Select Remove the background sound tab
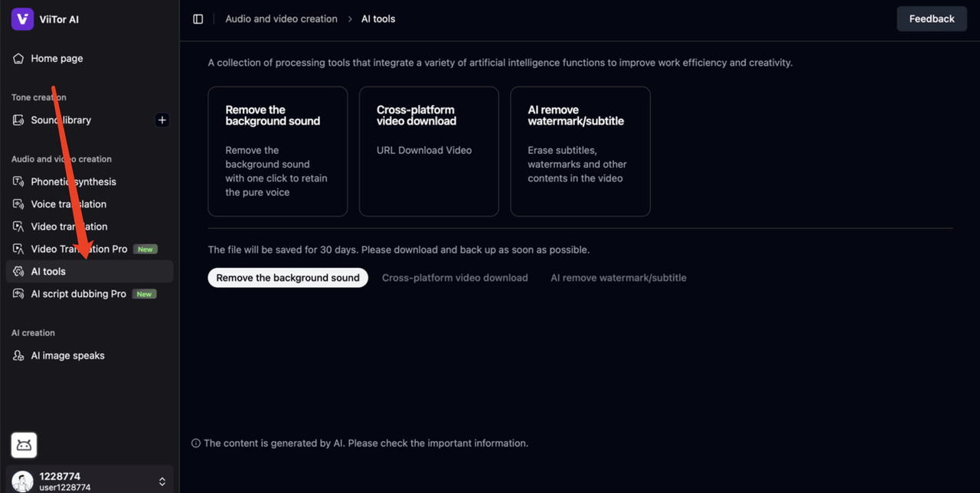Screen dimensions: 980x493 coord(288,278)
